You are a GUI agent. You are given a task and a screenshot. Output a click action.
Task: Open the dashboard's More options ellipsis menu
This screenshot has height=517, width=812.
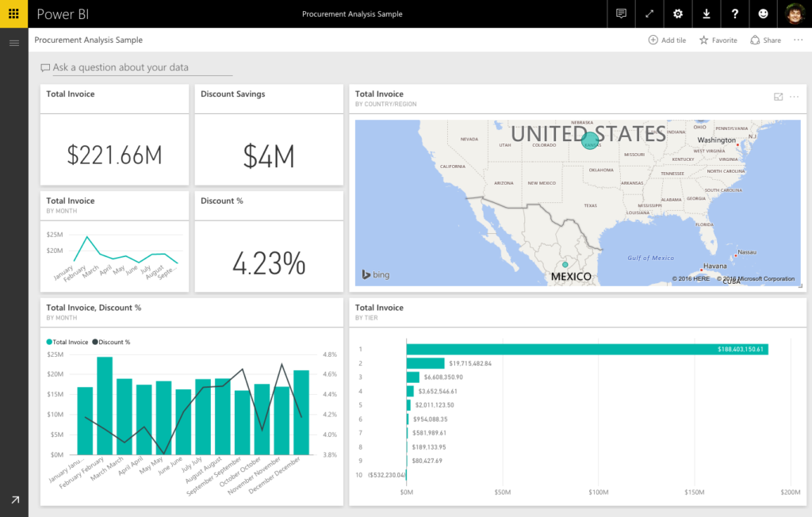click(x=798, y=40)
